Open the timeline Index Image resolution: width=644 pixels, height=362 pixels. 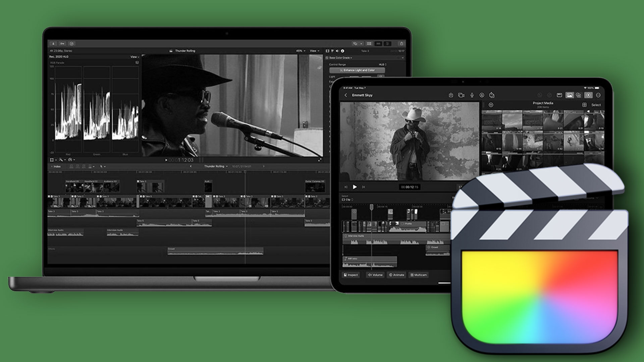tap(56, 166)
